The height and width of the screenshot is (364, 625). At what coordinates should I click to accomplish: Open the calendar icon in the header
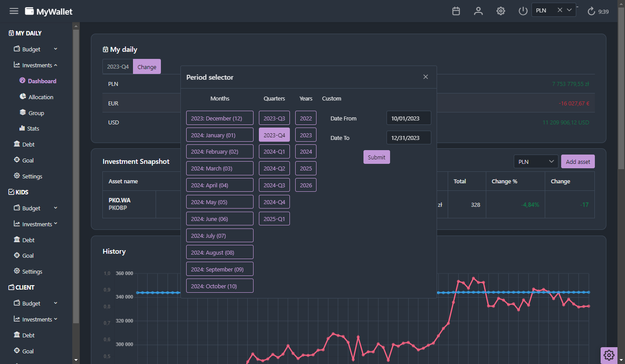tap(456, 11)
